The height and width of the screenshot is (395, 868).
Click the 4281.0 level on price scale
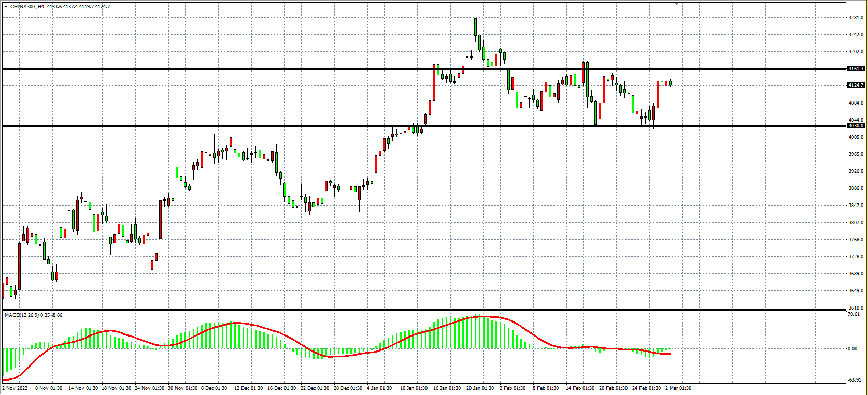(x=856, y=18)
